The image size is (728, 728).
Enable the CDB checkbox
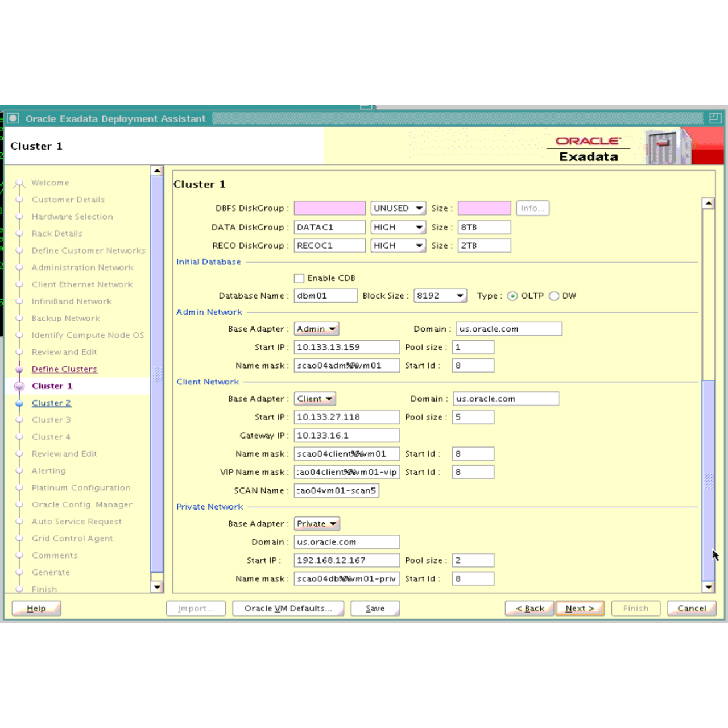point(299,278)
